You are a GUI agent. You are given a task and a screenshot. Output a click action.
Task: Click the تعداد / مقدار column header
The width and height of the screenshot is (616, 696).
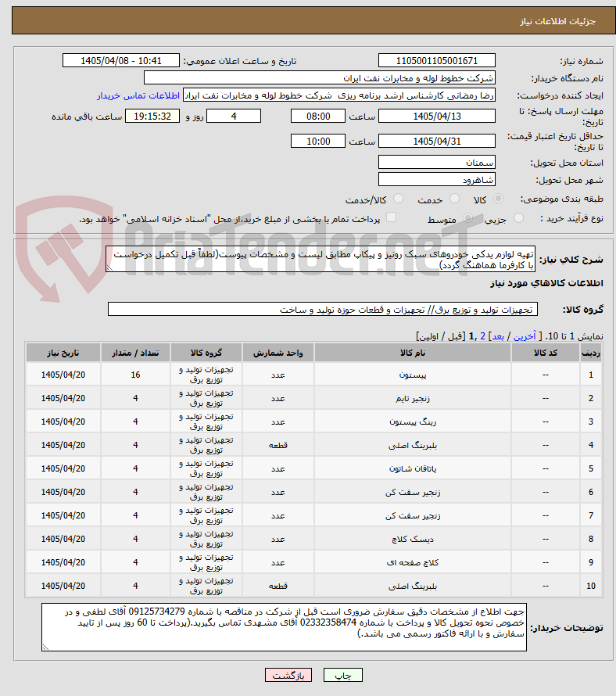click(135, 353)
